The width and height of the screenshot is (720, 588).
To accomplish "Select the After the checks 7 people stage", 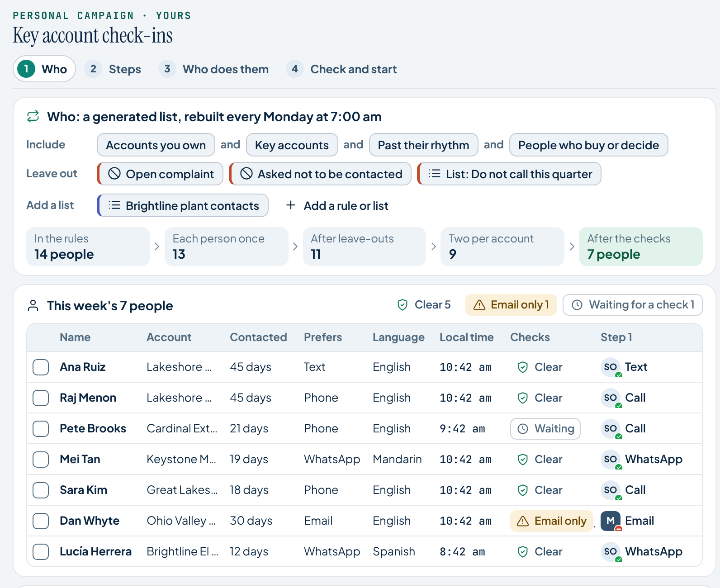I will pos(640,247).
